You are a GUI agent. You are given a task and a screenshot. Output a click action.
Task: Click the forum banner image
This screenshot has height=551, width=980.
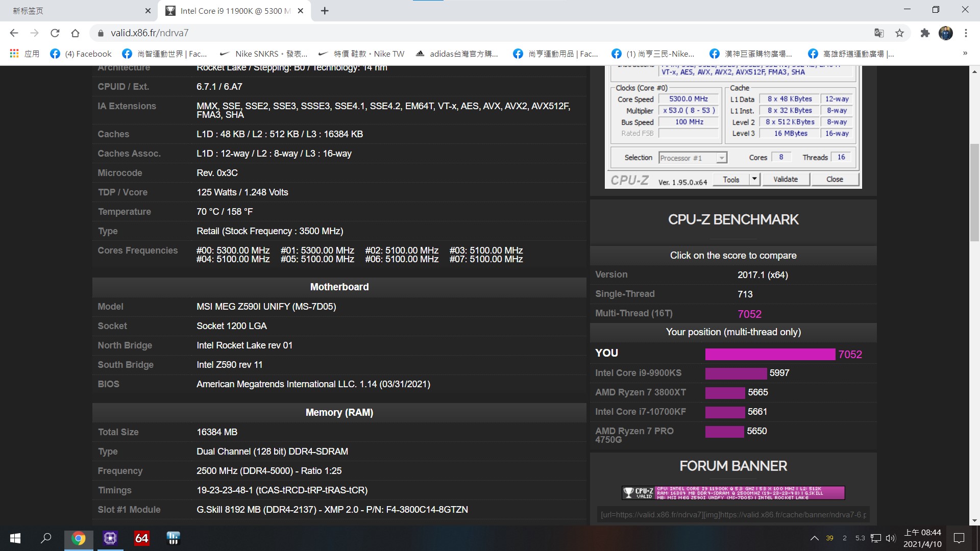pos(733,492)
